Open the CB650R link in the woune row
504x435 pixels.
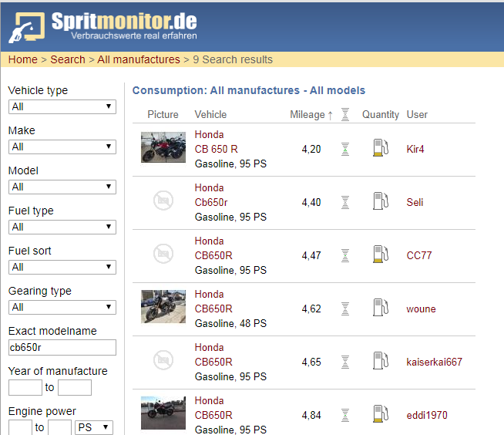click(213, 309)
